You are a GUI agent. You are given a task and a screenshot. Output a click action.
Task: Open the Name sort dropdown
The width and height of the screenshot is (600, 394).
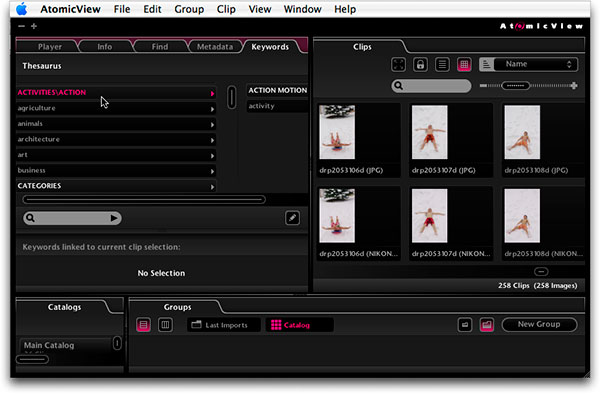point(536,64)
